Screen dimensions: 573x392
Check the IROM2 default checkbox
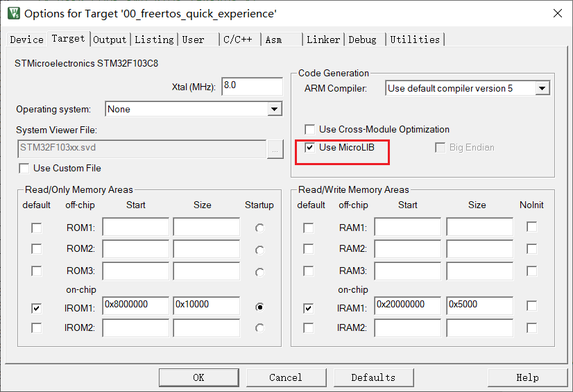click(x=37, y=327)
